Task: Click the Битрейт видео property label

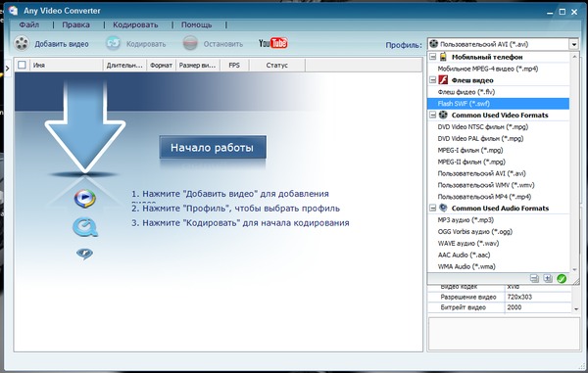Action: (464, 307)
